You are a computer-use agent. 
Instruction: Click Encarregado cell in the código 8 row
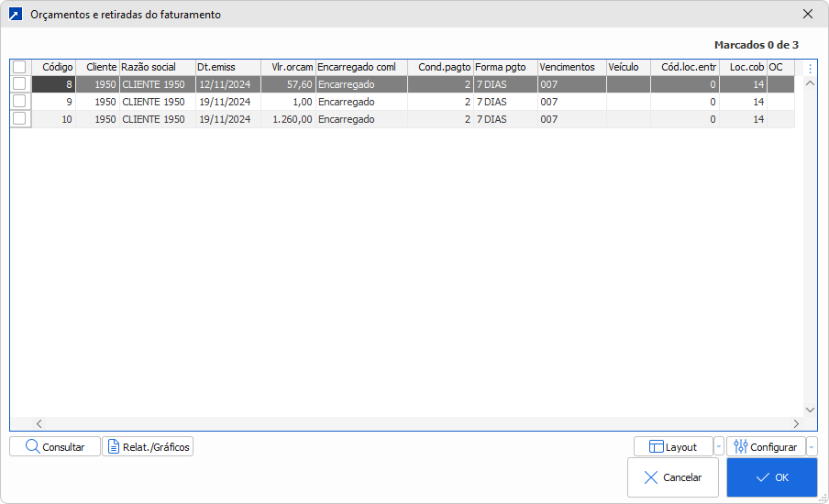tap(361, 84)
